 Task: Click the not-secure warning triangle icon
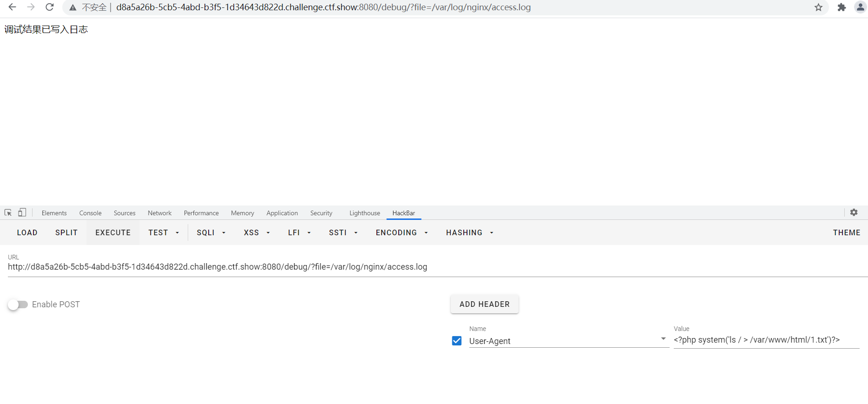click(73, 7)
